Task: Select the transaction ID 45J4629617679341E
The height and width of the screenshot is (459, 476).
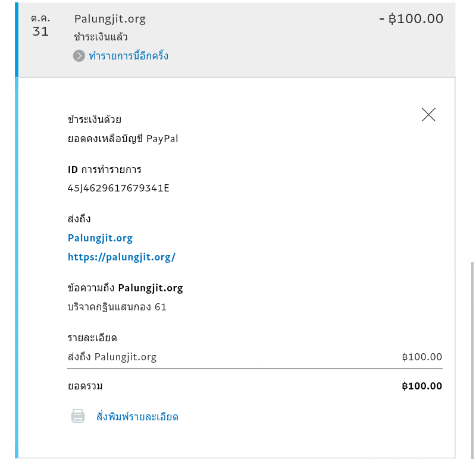Action: point(118,188)
